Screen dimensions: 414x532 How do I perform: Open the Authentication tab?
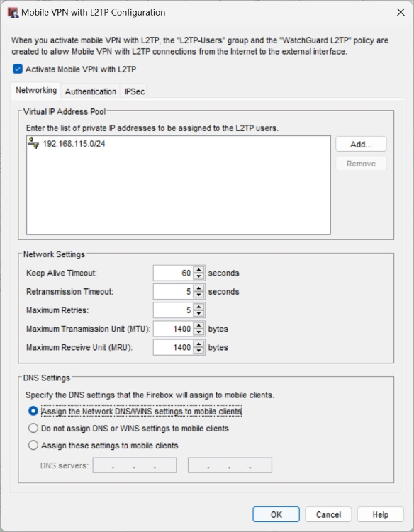click(x=91, y=91)
